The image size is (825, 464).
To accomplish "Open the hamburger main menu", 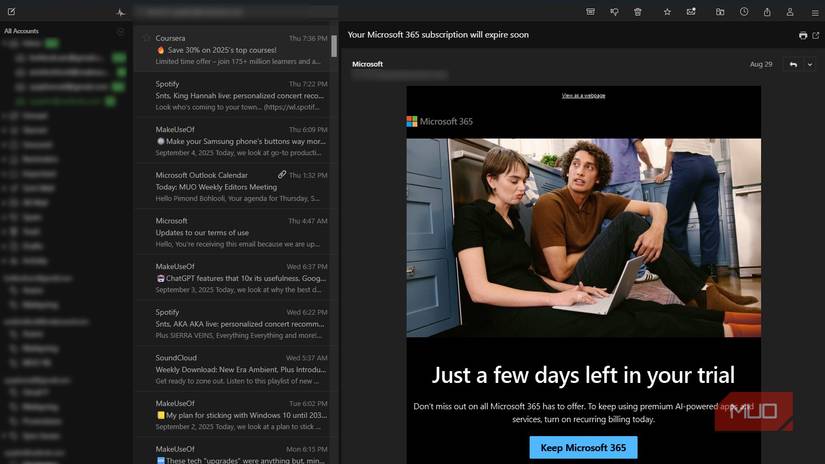I will pyautogui.click(x=814, y=12).
